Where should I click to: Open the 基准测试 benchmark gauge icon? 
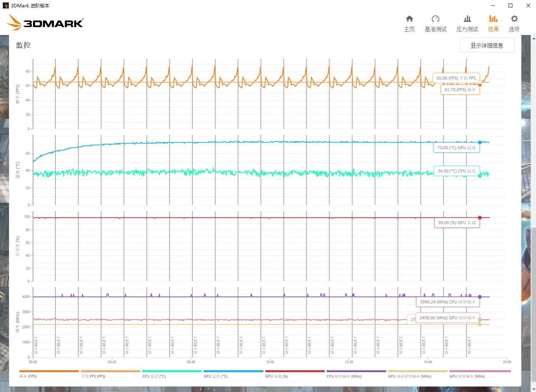pos(435,23)
